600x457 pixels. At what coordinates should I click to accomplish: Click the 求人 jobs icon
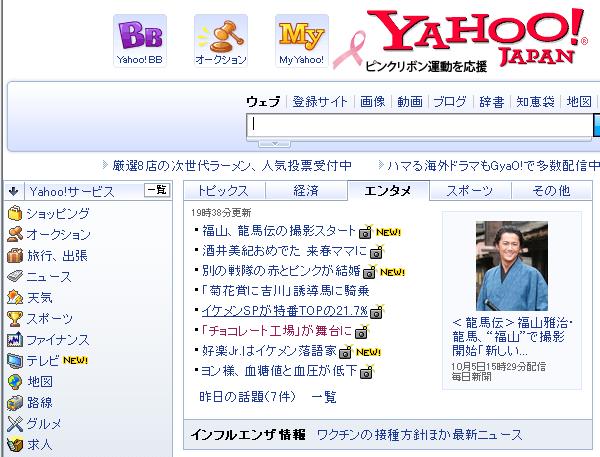point(15,444)
